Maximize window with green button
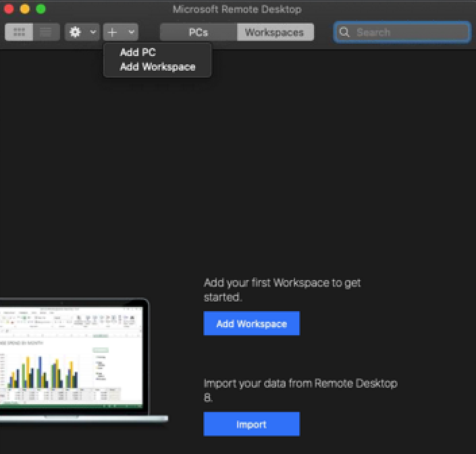This screenshot has height=454, width=476. (41, 9)
